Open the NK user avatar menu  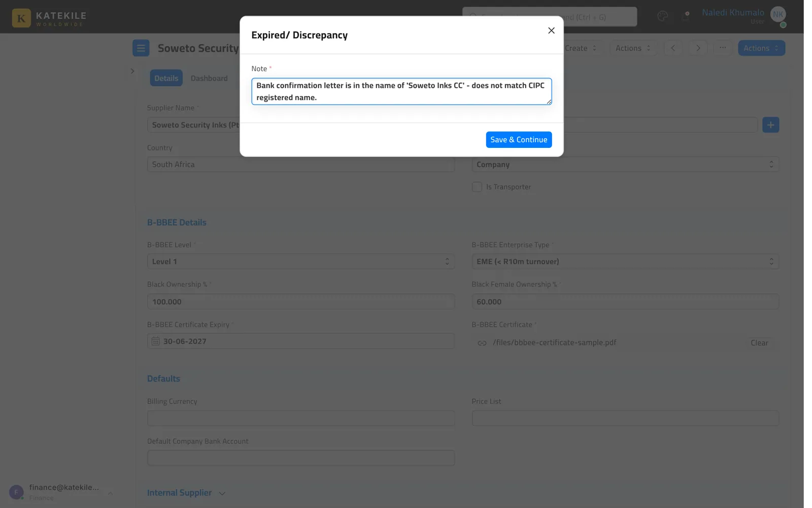pos(777,15)
